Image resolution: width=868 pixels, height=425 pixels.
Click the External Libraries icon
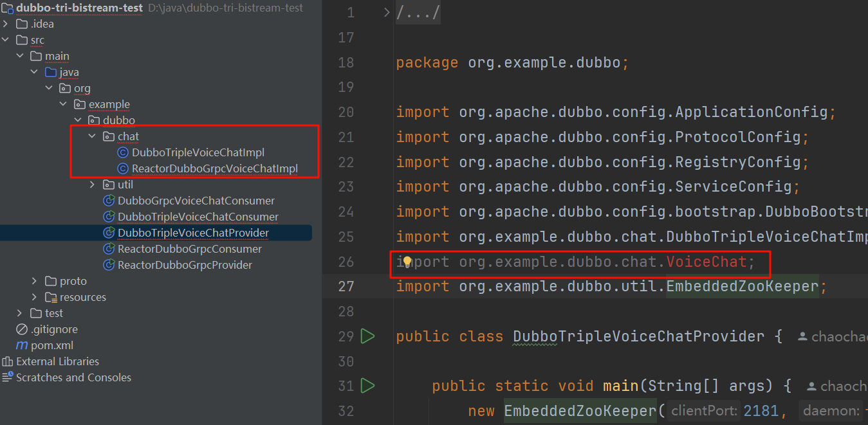[8, 362]
